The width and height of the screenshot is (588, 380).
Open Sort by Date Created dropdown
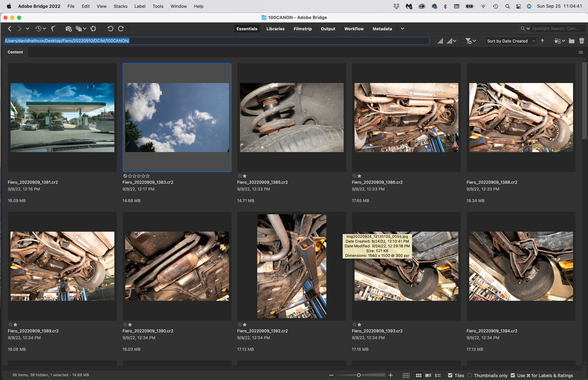click(511, 41)
